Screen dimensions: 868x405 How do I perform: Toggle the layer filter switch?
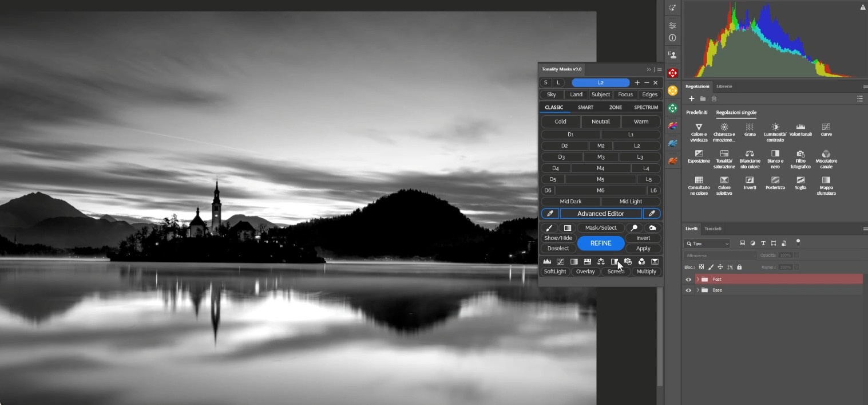[798, 242]
